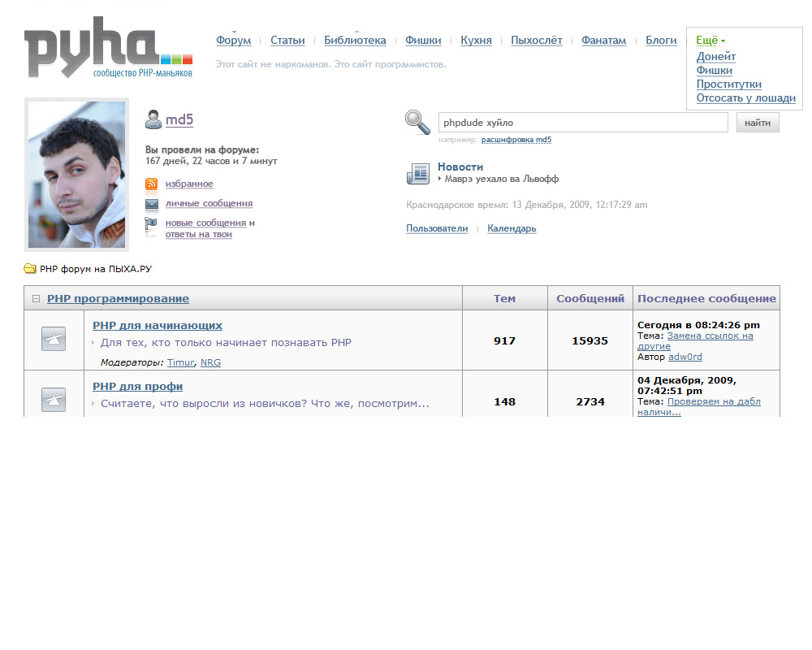Go to the Статьи section
Image resolution: width=812 pixels, height=650 pixels.
(x=287, y=41)
